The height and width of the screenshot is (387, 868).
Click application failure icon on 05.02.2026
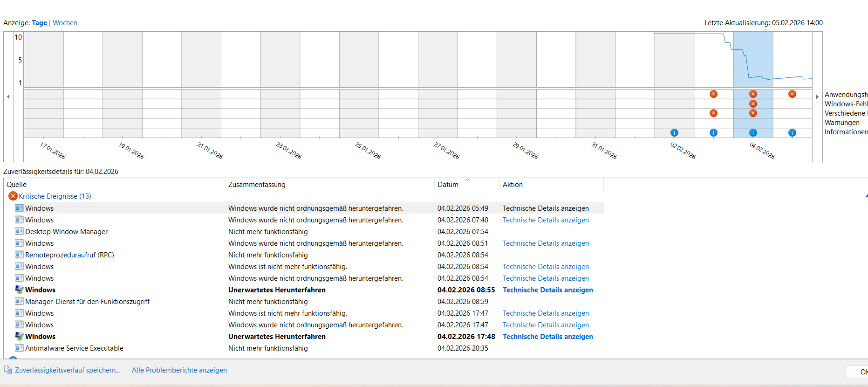pos(792,94)
